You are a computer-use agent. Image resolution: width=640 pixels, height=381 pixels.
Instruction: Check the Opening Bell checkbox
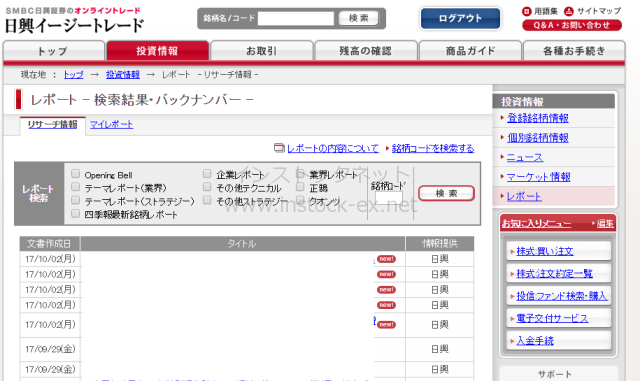(76, 174)
